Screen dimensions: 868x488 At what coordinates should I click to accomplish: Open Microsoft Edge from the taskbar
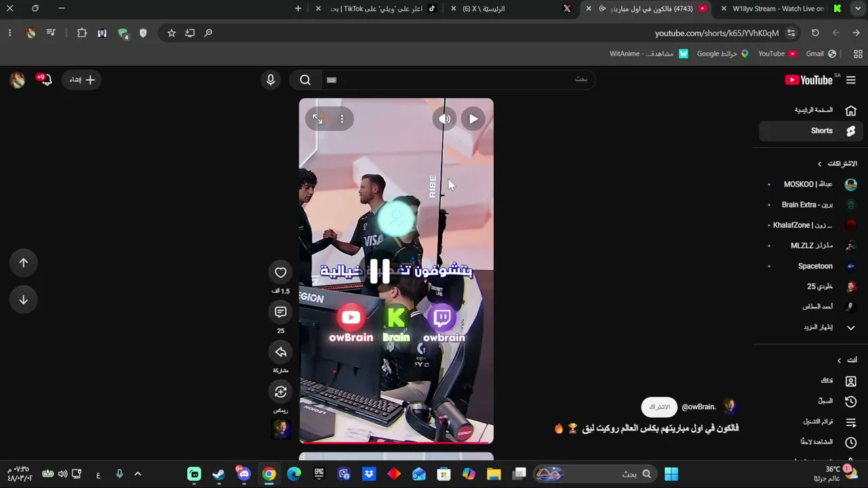(x=294, y=474)
